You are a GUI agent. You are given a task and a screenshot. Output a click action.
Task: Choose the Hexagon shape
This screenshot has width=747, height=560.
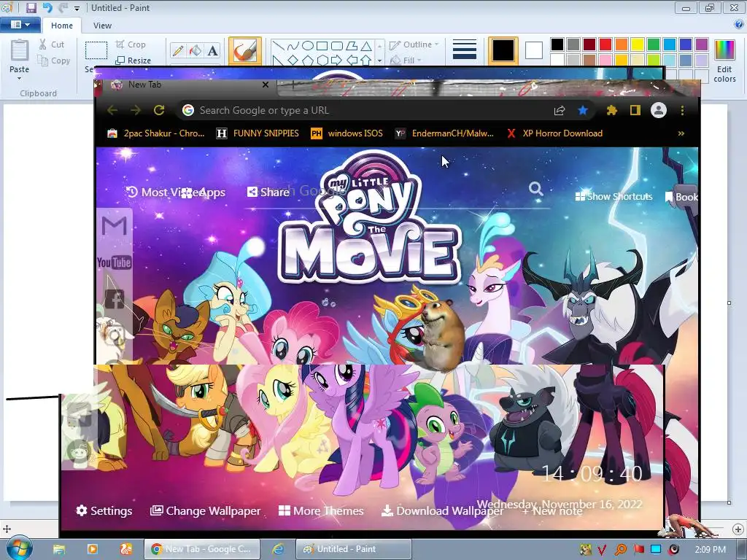click(x=322, y=60)
